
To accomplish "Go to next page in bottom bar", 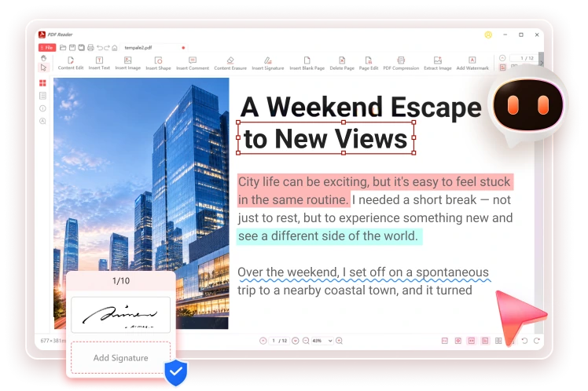I will tap(295, 341).
